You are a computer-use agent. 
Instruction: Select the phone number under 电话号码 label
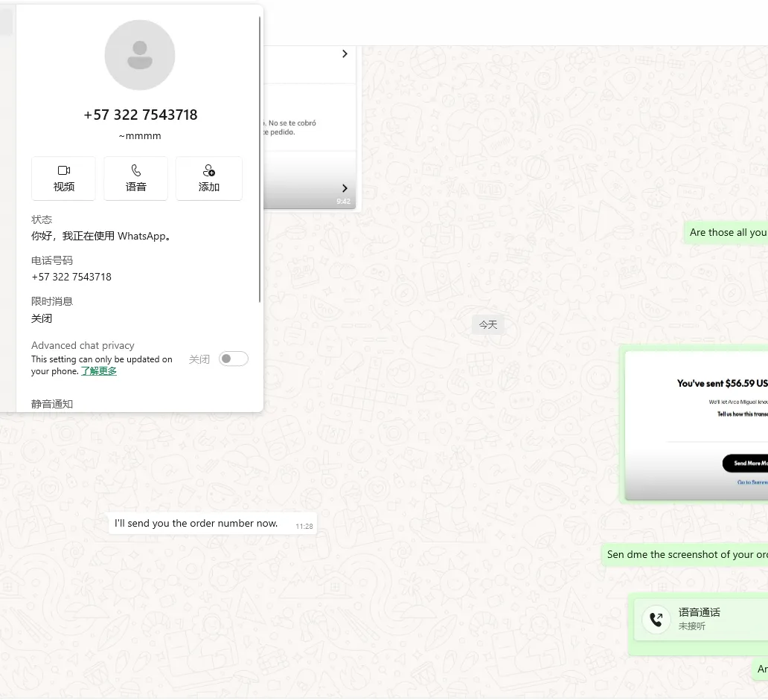[x=71, y=277]
